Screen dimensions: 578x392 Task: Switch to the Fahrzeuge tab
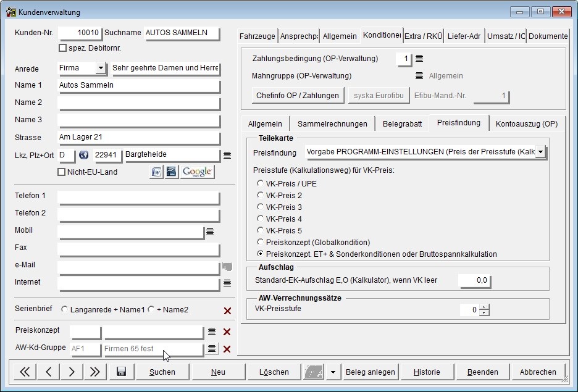[x=258, y=36]
